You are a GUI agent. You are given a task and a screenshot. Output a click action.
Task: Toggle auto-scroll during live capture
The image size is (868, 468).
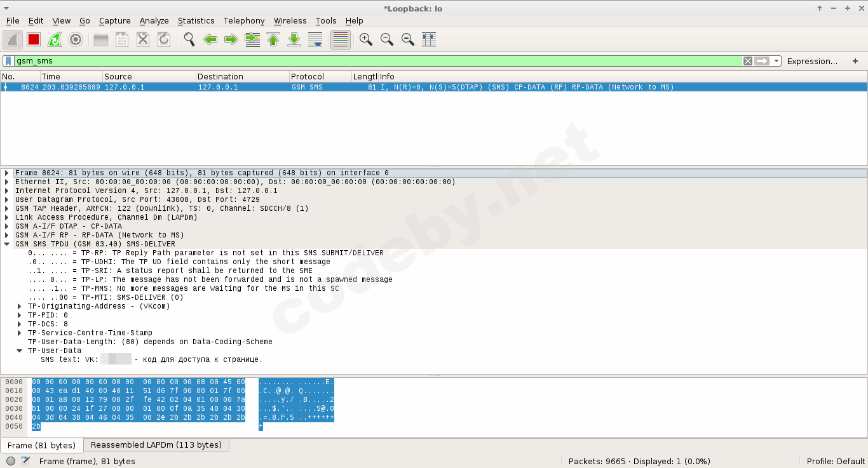[x=315, y=39]
